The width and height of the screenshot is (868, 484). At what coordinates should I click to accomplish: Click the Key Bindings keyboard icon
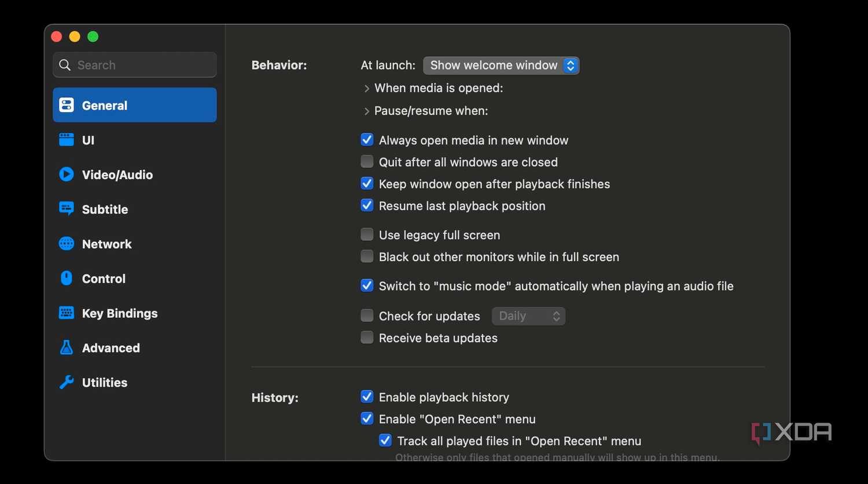click(x=67, y=313)
